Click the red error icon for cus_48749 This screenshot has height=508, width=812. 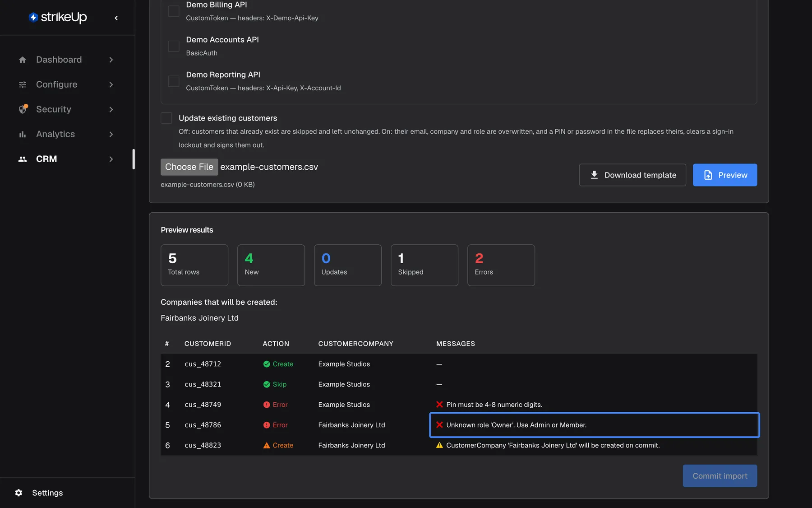pyautogui.click(x=267, y=405)
